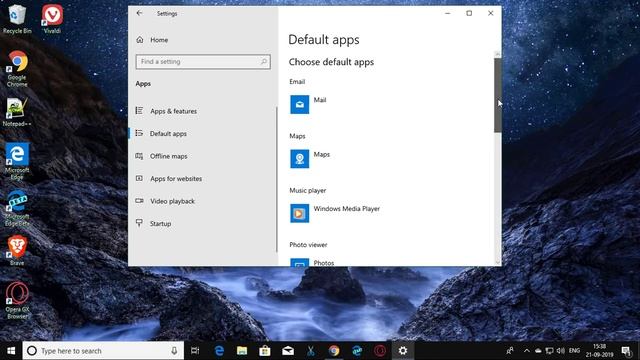The width and height of the screenshot is (640, 360).
Task: Open Microsoft Store from taskbar
Action: point(265,351)
